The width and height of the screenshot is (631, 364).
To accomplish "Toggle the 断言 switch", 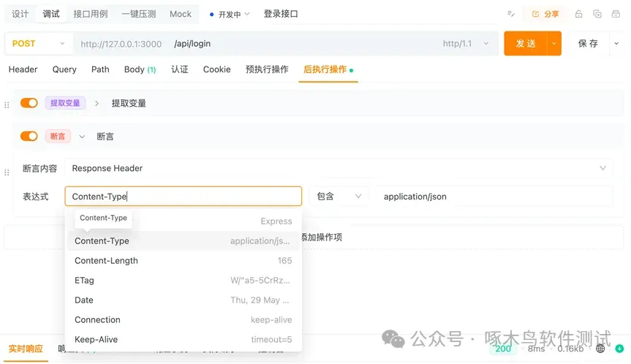I will [x=29, y=137].
